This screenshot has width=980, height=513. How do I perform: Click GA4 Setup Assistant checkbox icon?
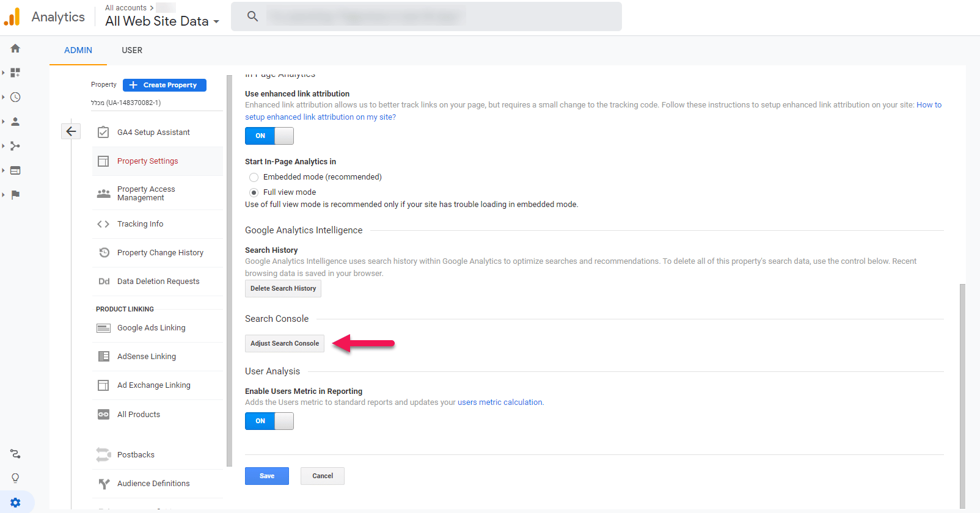(x=103, y=132)
